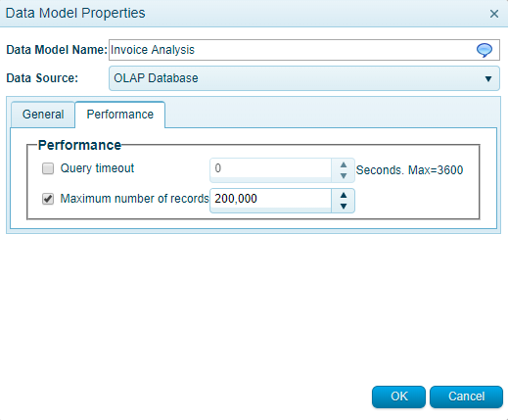The width and height of the screenshot is (508, 420).
Task: Select the Performance tab
Action: [120, 115]
